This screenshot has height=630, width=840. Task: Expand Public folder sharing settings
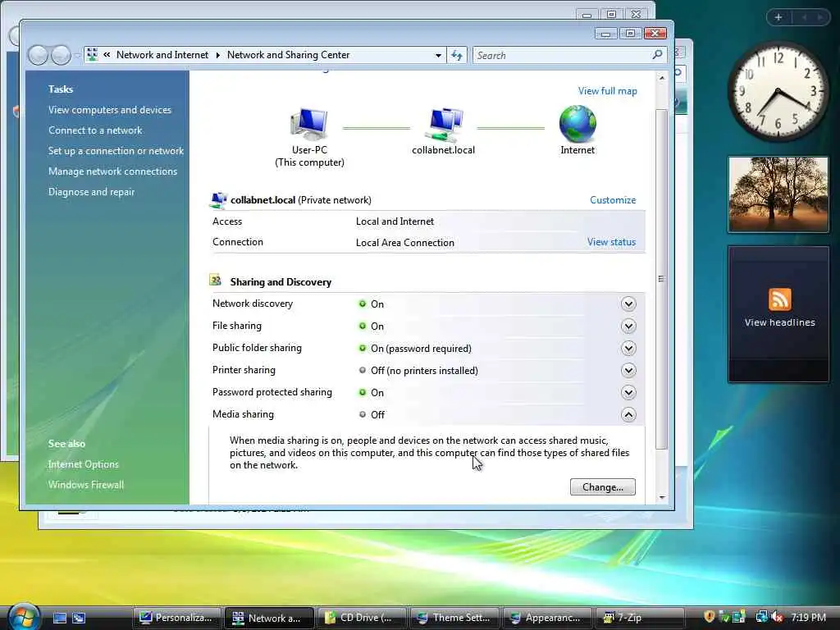(628, 348)
